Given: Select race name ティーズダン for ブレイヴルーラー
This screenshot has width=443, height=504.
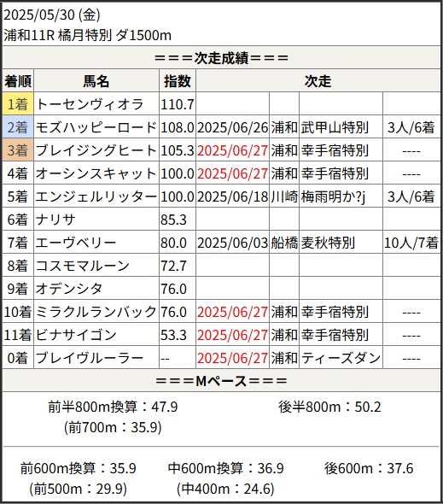Looking at the screenshot, I should (341, 358).
